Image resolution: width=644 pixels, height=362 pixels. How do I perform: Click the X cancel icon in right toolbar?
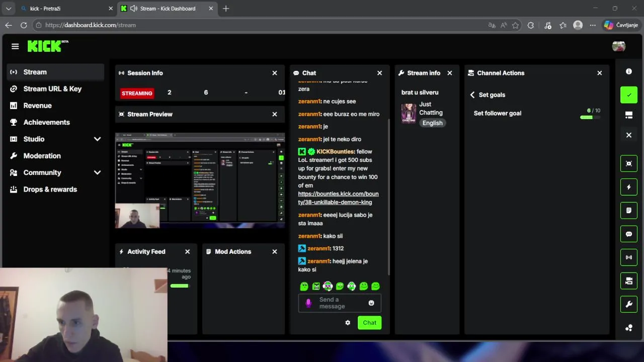[629, 135]
